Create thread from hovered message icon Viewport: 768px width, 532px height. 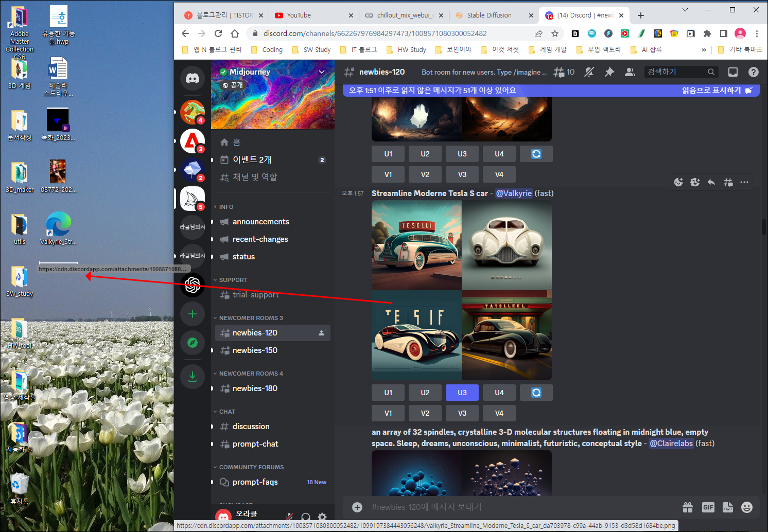coord(728,182)
